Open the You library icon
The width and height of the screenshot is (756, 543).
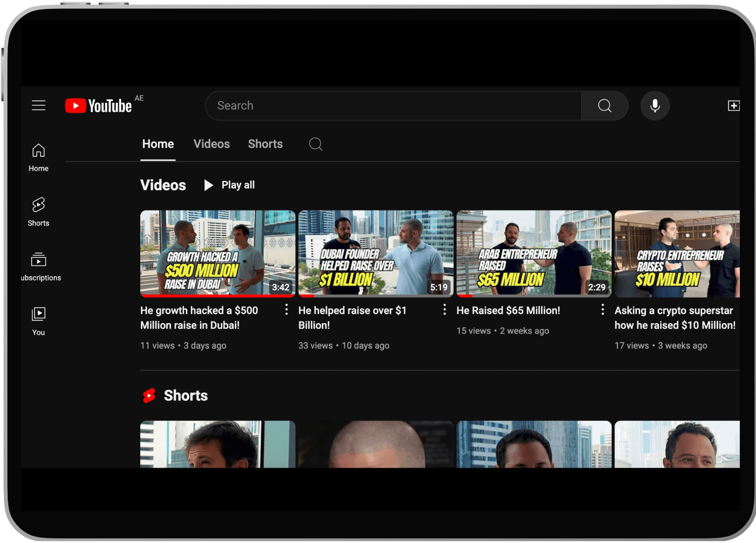tap(39, 321)
